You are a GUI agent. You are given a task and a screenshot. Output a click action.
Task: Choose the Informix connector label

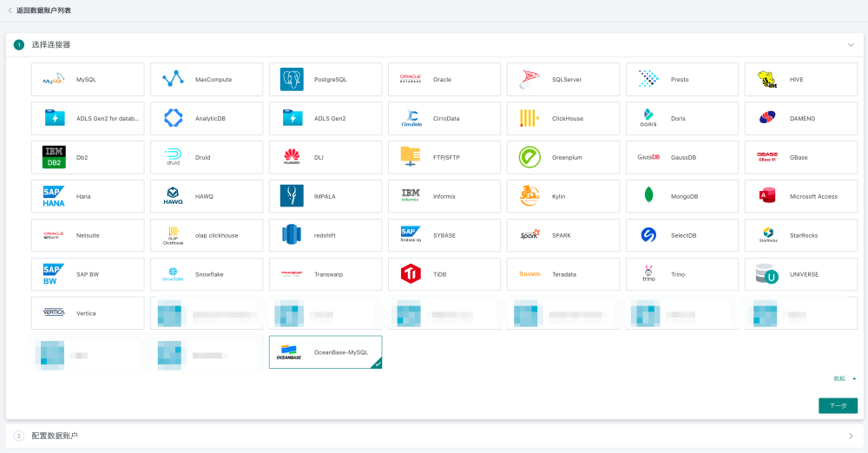(444, 197)
